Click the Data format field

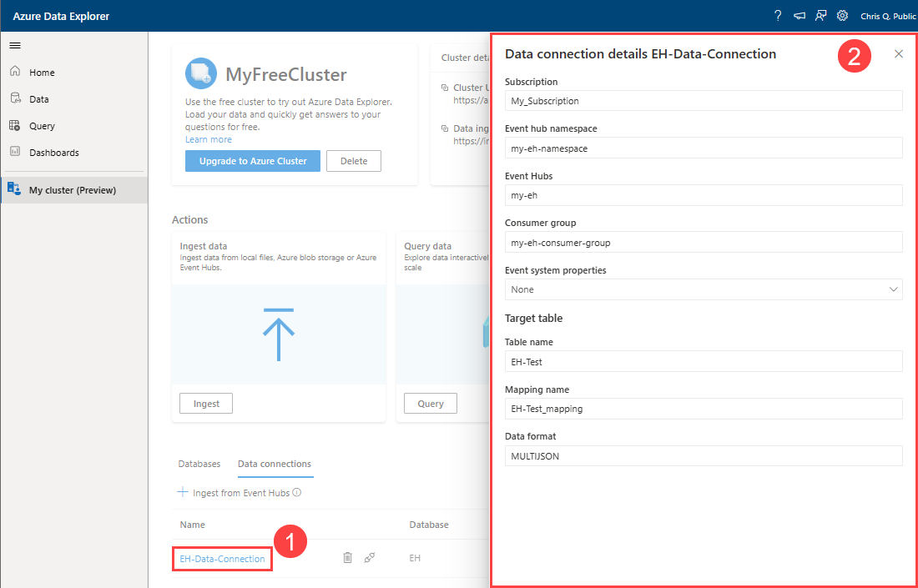coord(704,456)
